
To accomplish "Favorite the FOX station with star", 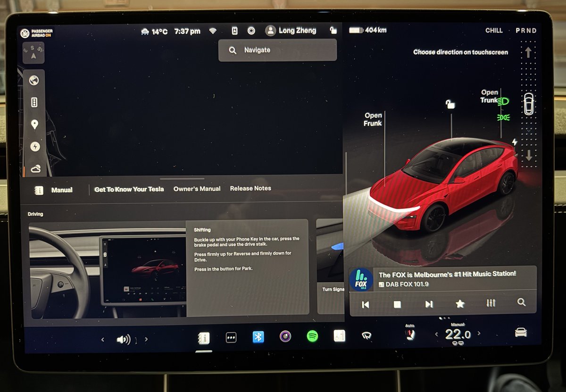I will [460, 304].
